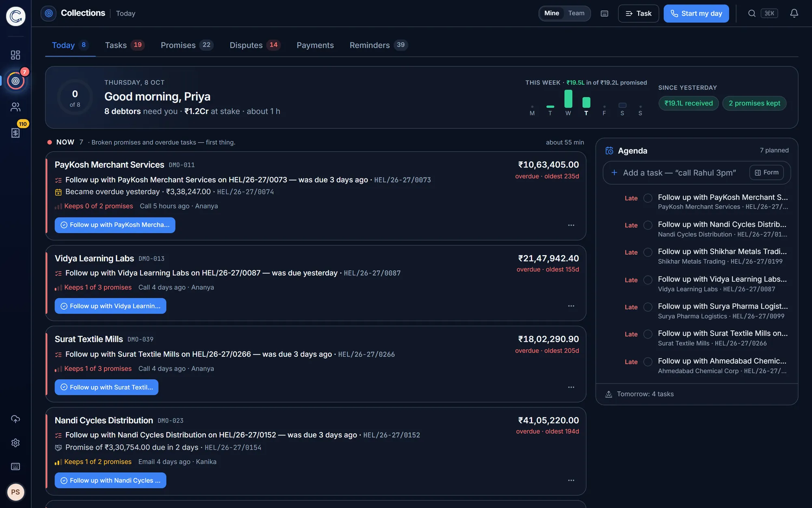Open more options for Surat Textile Mills card
The width and height of the screenshot is (812, 508).
pos(571,387)
